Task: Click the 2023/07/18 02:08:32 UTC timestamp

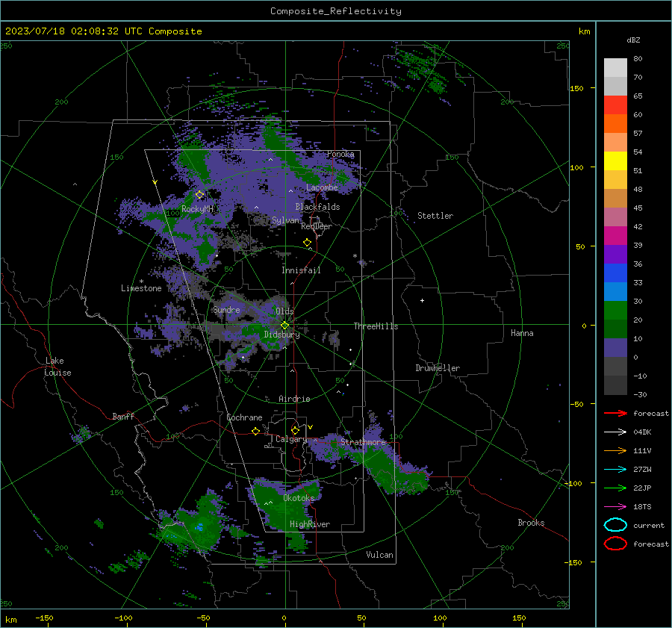Action: coord(103,31)
